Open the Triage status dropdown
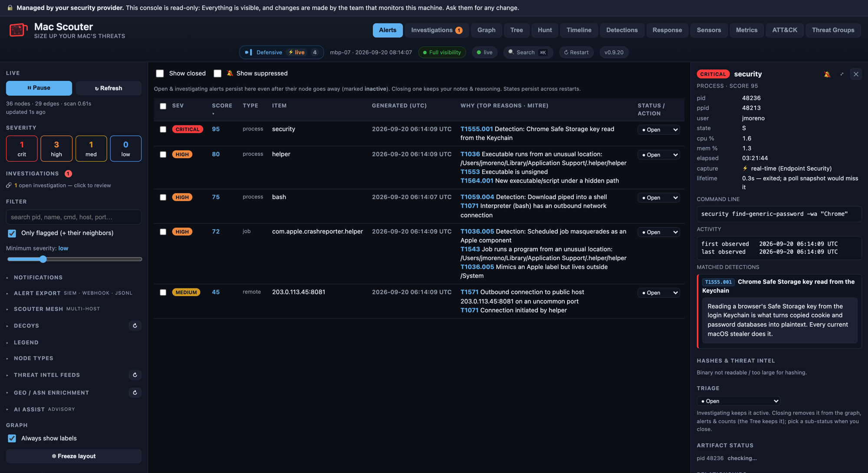 click(738, 401)
